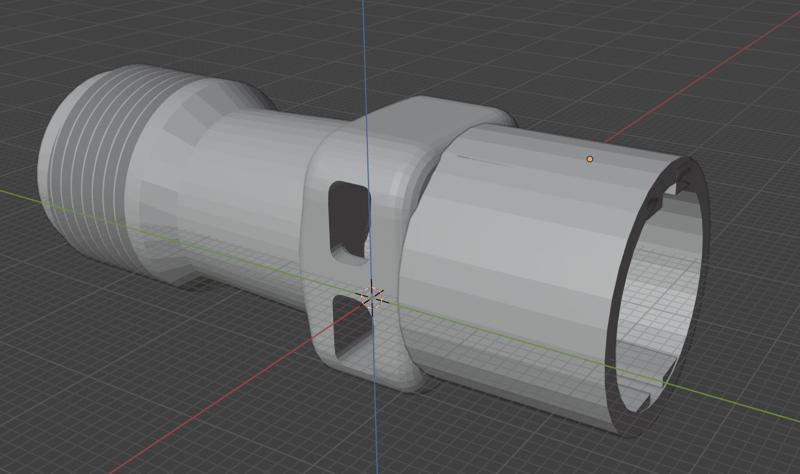This screenshot has width=800, height=474.
Task: Click the lower rectangular cutout in the collar
Action: (352, 327)
